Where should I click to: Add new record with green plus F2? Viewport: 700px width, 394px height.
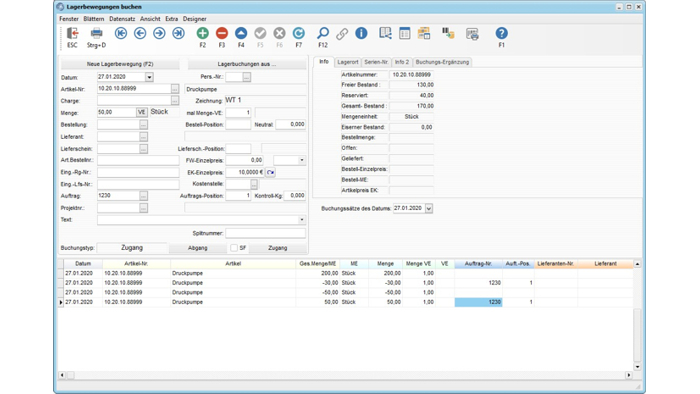click(x=202, y=33)
